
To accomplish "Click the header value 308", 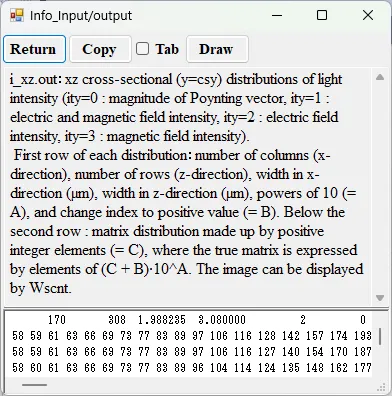I will pos(117,320).
